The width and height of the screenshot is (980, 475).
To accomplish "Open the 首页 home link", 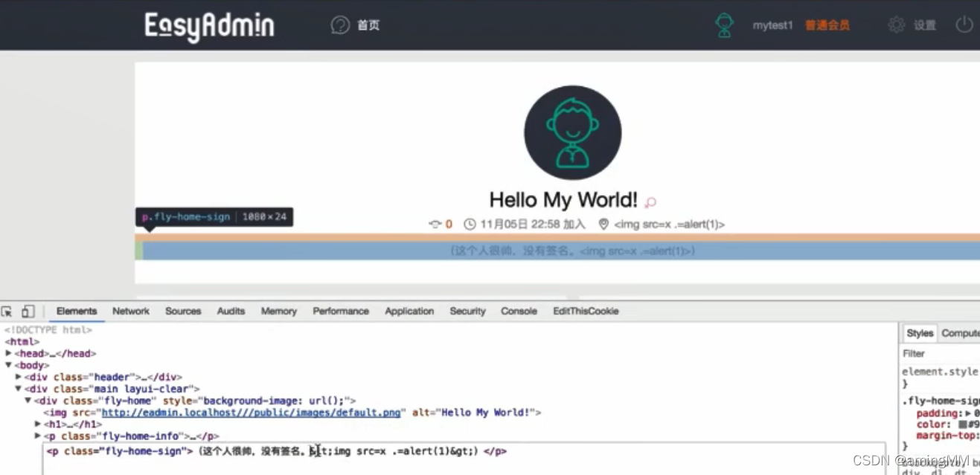I will 368,25.
